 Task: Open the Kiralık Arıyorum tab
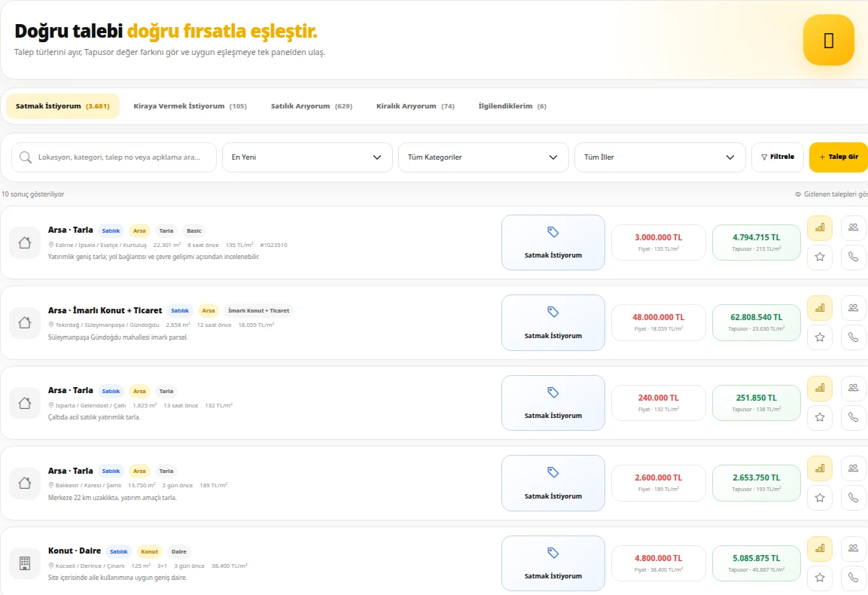coord(415,105)
